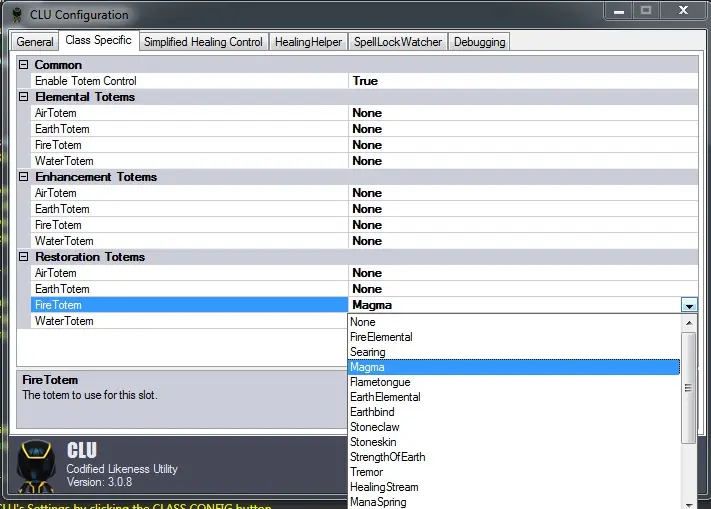Select the Restoration WaterTotem row
711x509 pixels.
(64, 321)
